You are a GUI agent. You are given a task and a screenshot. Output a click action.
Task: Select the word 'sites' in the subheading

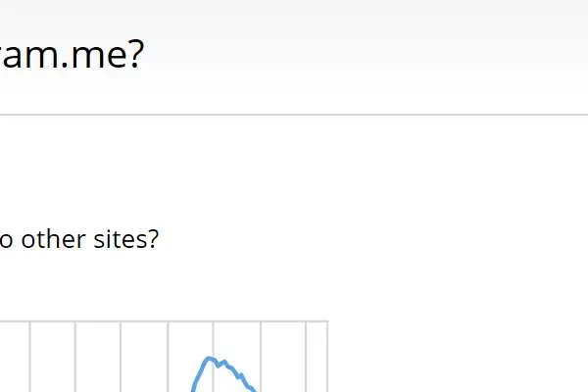[120, 239]
